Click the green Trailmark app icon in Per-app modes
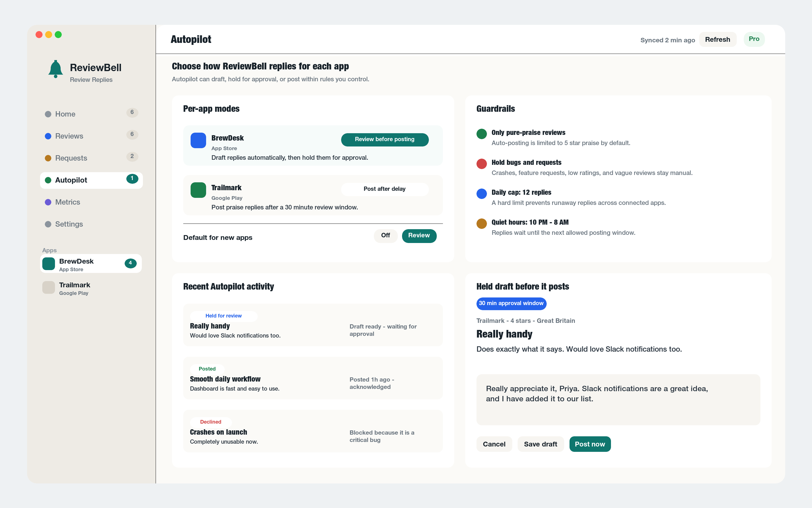 198,190
